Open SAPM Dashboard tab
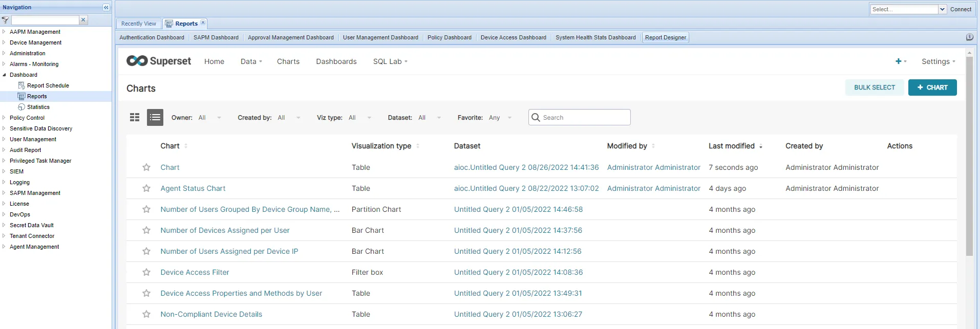 216,37
